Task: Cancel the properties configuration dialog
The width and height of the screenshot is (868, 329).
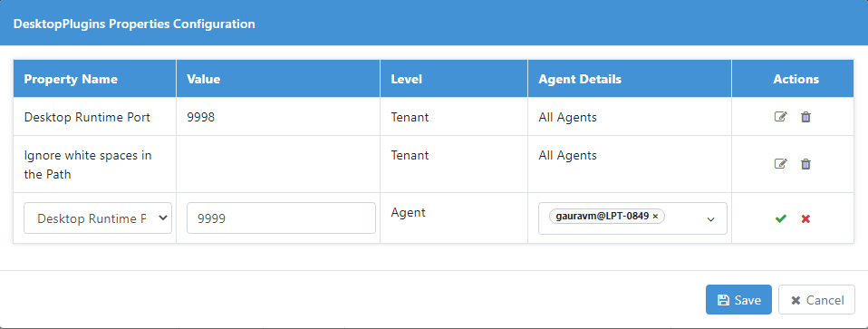Action: (816, 300)
